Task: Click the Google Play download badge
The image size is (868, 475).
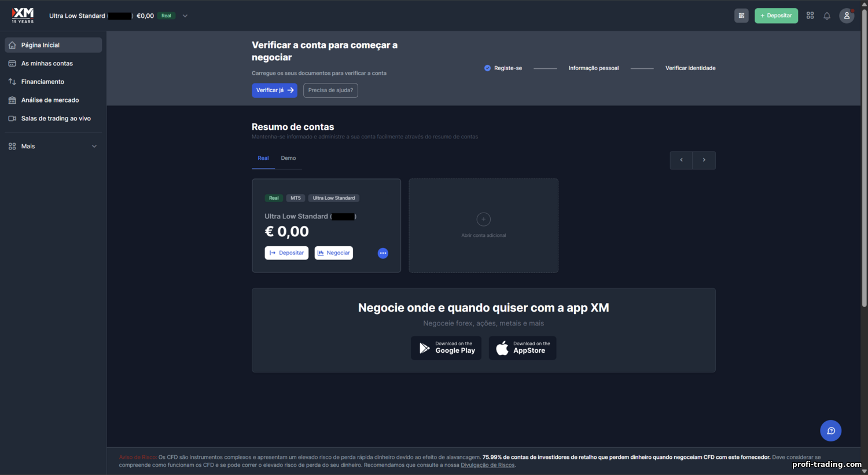Action: pos(446,348)
